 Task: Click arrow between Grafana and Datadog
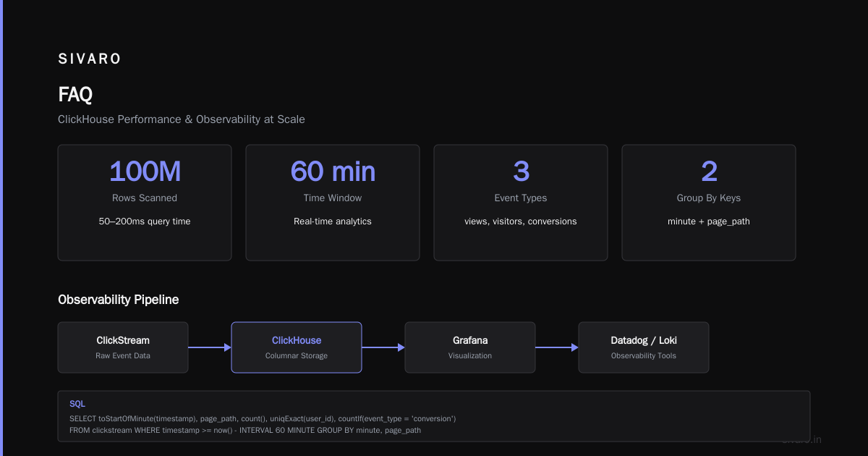(557, 347)
